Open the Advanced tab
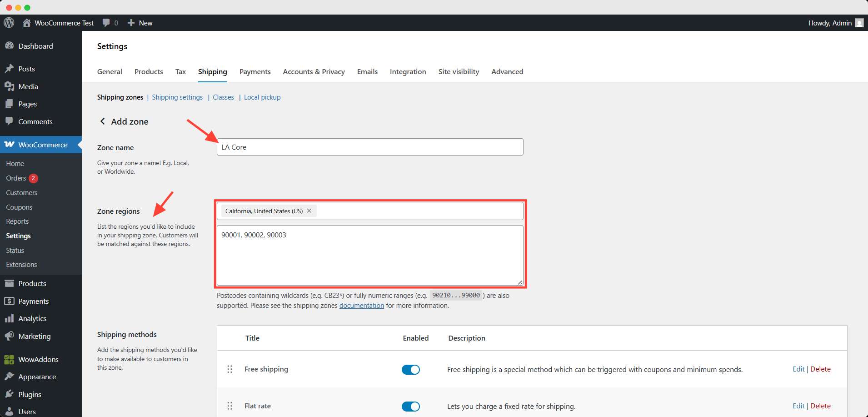 pos(507,71)
